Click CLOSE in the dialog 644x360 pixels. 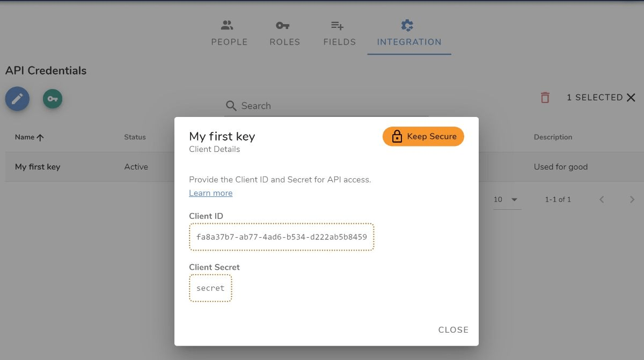click(x=453, y=330)
